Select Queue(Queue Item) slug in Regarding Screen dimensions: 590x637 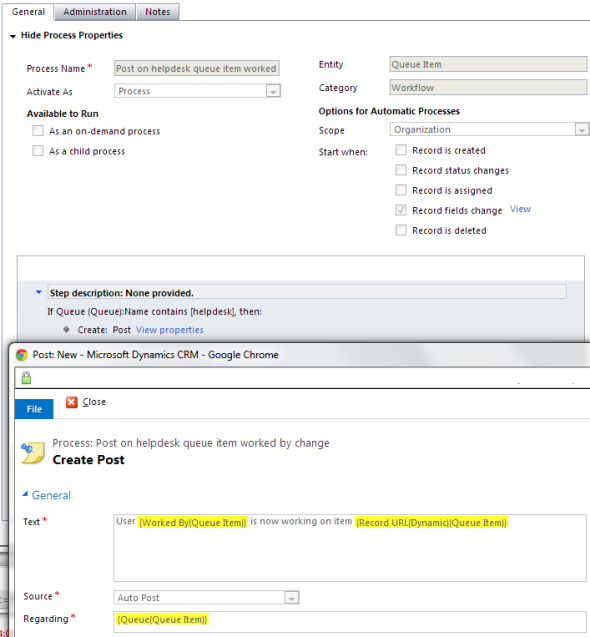click(x=162, y=620)
